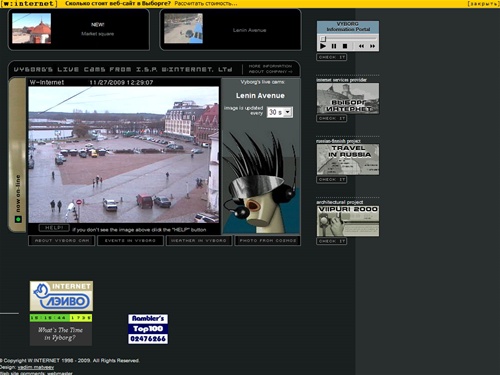Click the 'Vyborg Information Portal' title
The image size is (500, 375).
coord(348,27)
